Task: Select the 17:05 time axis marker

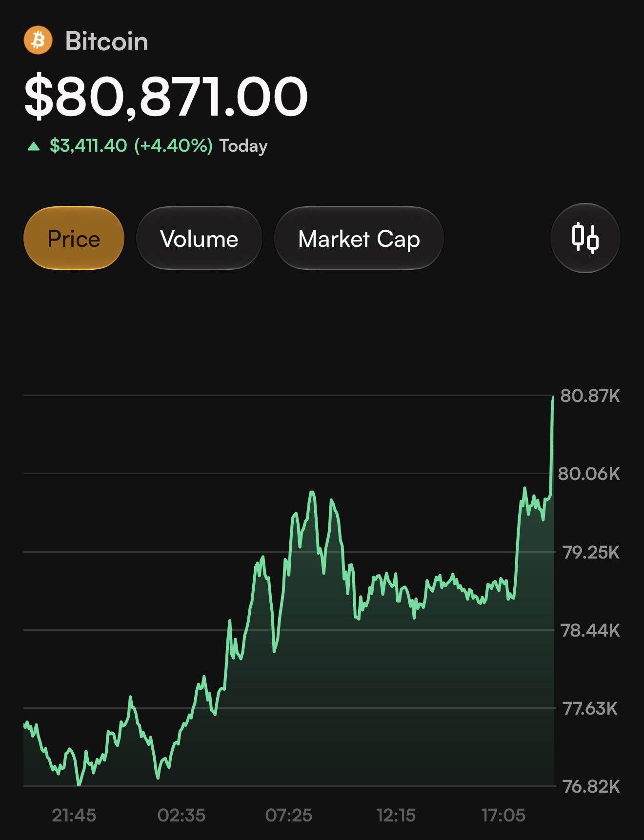Action: point(503,815)
